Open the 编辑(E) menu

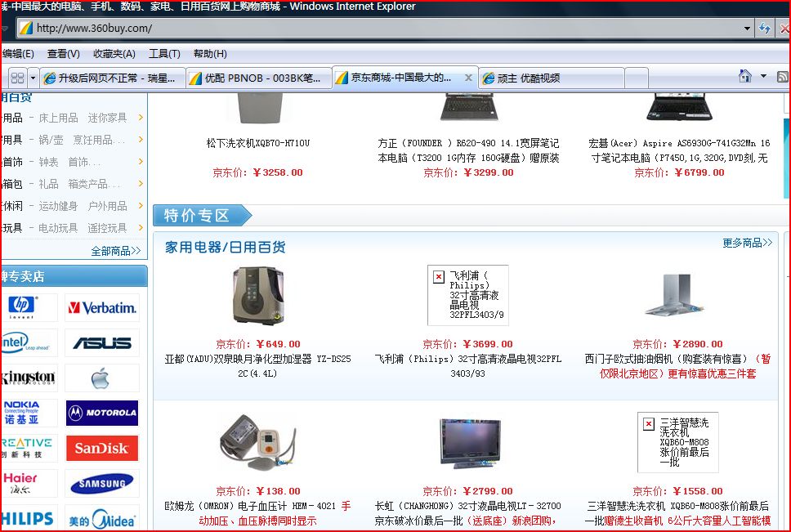(18, 53)
